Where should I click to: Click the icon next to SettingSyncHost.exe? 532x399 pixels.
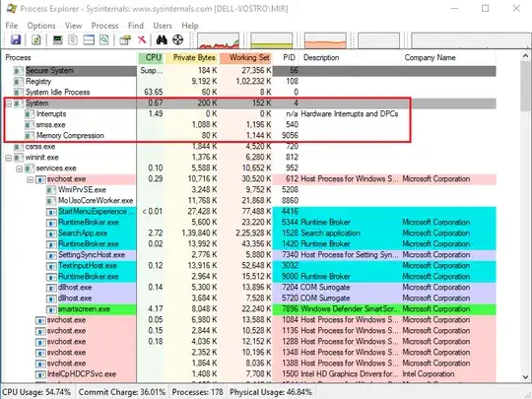pos(51,255)
